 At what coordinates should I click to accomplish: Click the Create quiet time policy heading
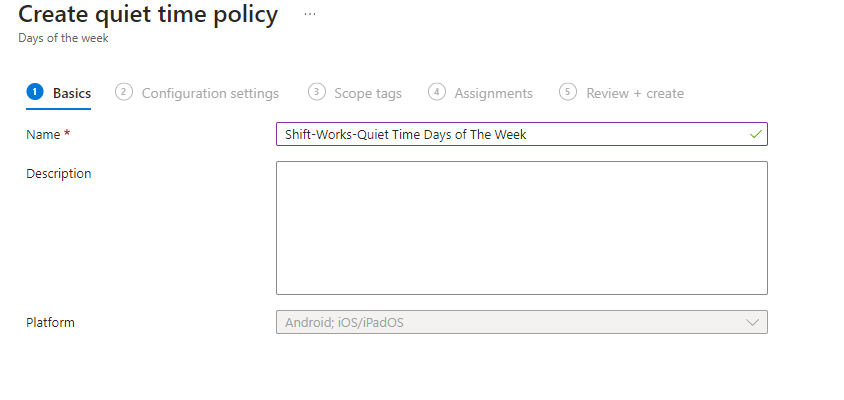coord(148,15)
